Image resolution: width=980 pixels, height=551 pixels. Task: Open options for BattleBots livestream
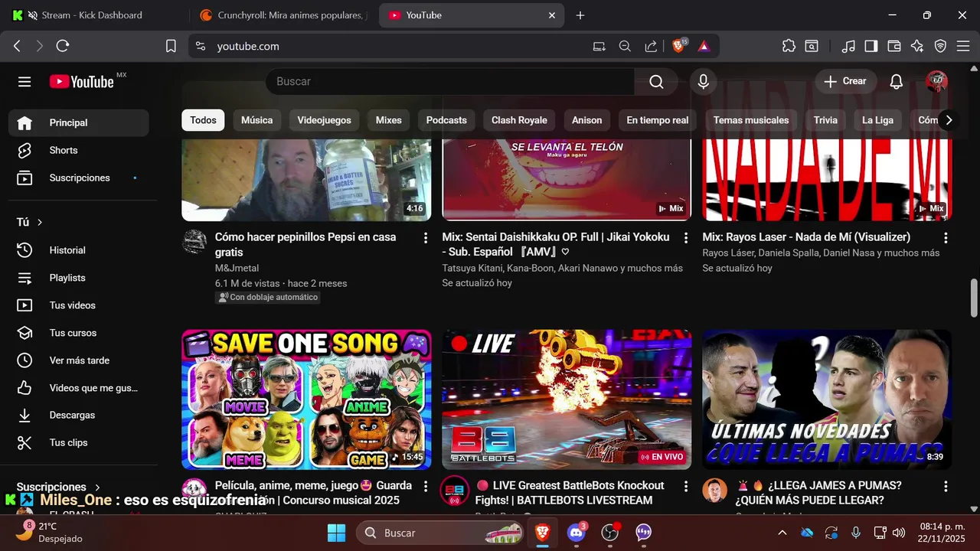(686, 487)
